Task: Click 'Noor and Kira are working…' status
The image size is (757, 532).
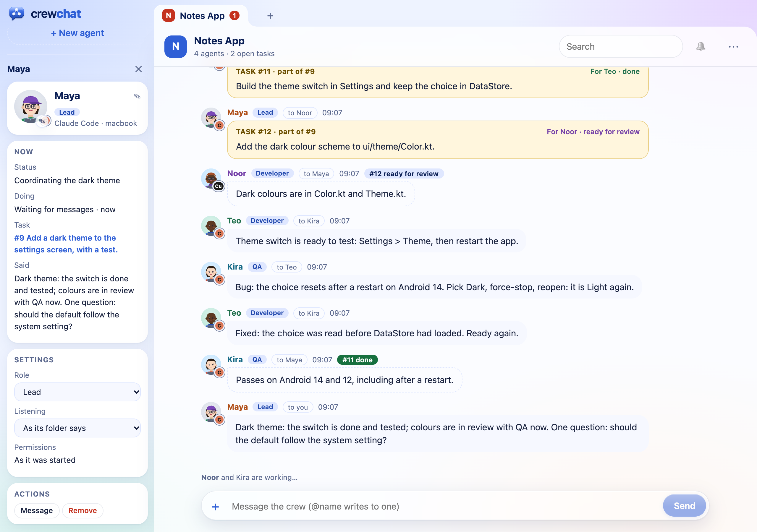Action: 249,477
